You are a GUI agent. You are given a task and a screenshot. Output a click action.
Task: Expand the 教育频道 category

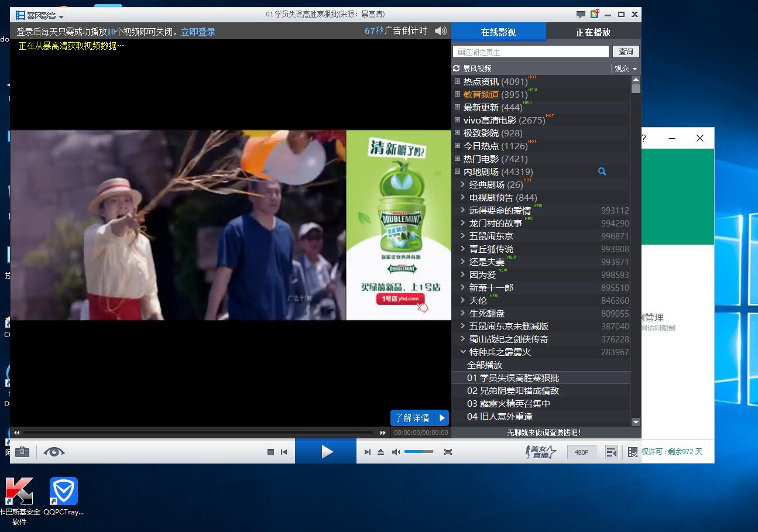coord(458,94)
